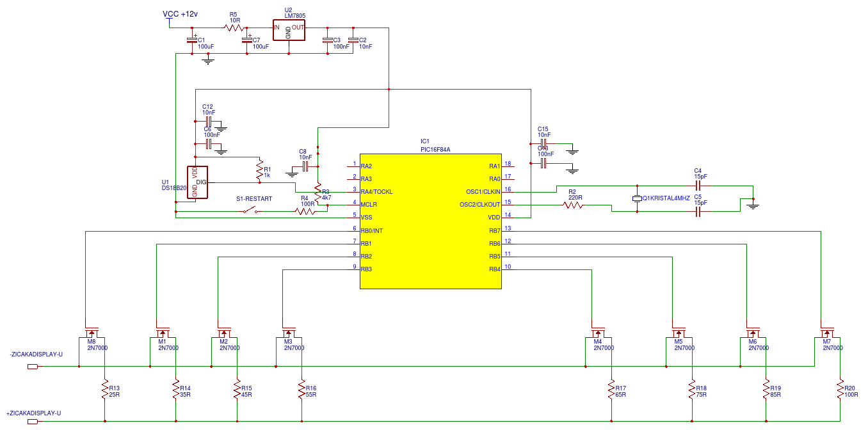Image resolution: width=868 pixels, height=430 pixels.
Task: Click the R19 85R resistor symbol
Action: point(766,390)
